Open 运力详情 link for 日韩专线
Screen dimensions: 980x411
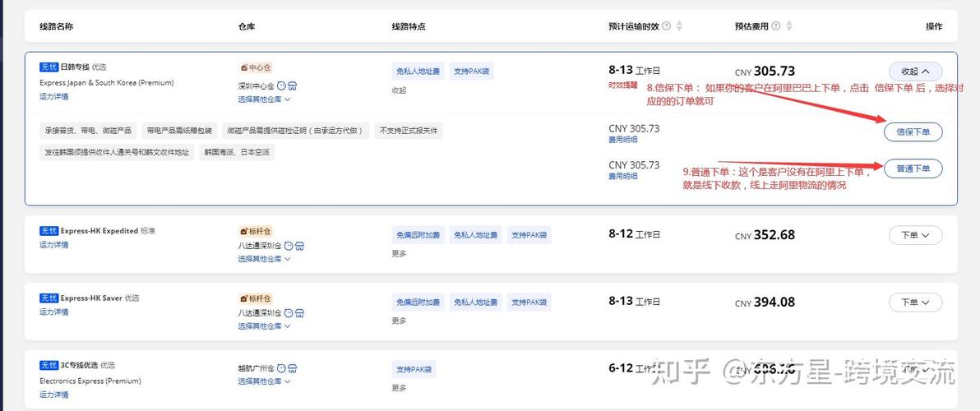54,96
